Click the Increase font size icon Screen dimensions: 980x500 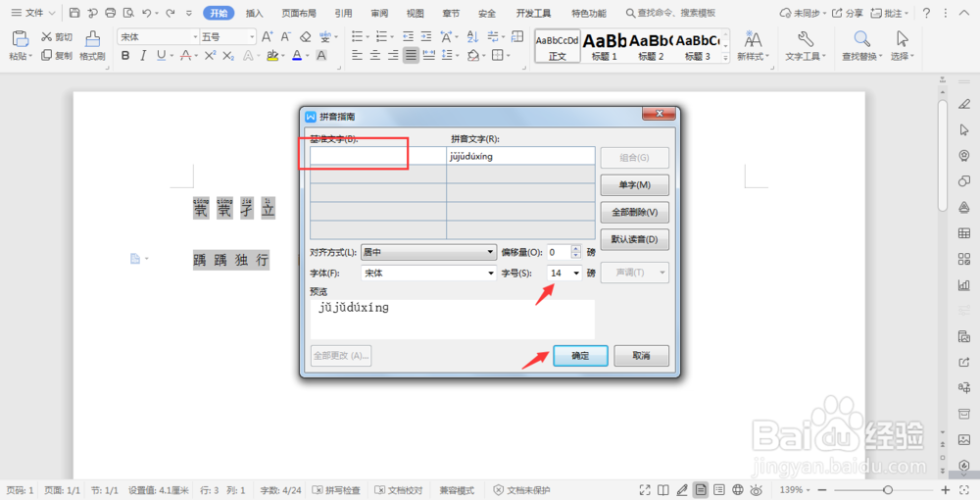(267, 37)
